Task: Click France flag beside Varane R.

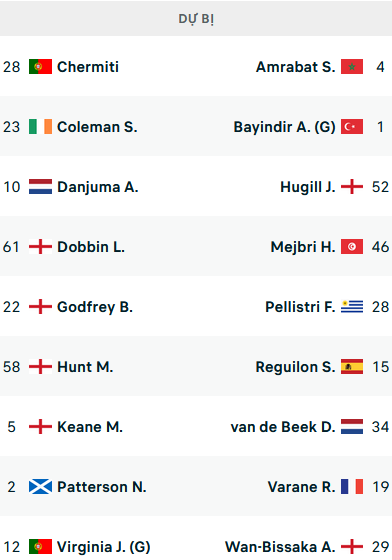Action: tap(352, 486)
